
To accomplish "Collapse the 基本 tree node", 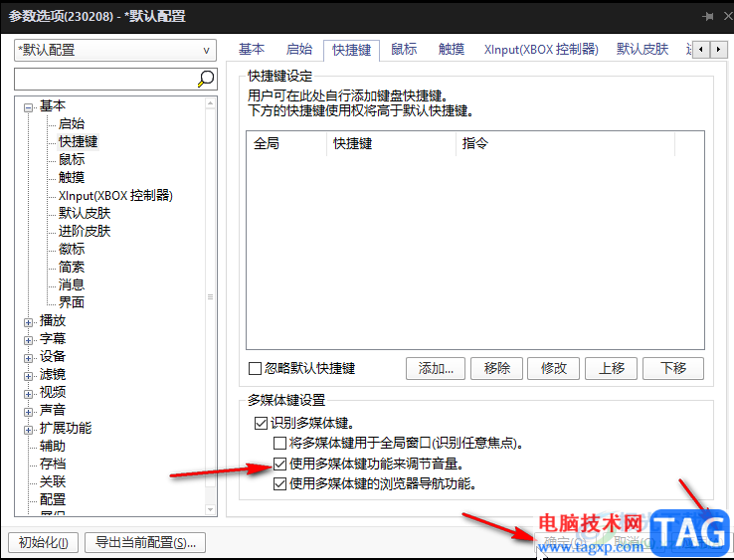I will click(29, 107).
